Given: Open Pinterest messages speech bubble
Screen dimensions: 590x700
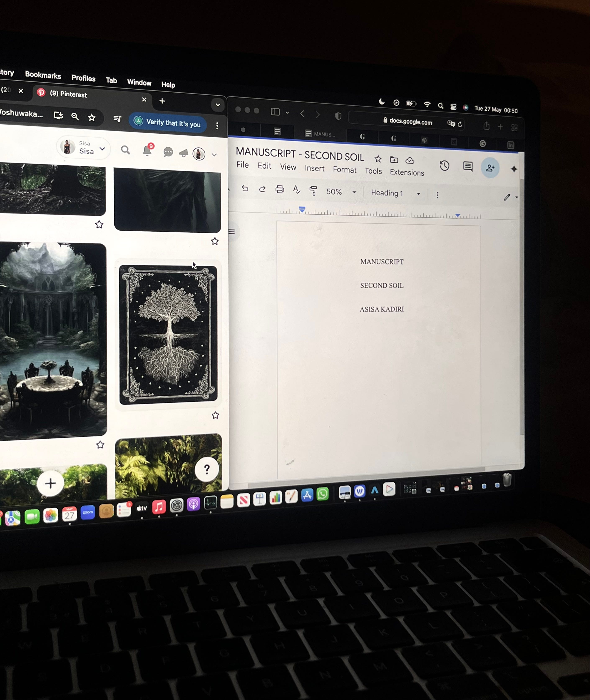Looking at the screenshot, I should (x=168, y=152).
